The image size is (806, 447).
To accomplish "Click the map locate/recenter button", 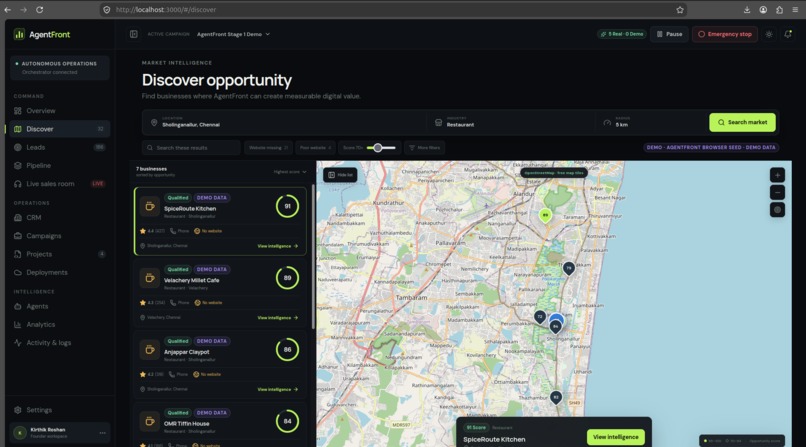I will tap(777, 210).
